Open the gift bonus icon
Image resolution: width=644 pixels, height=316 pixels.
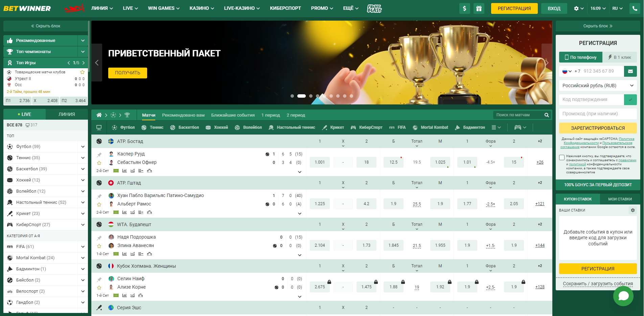(479, 8)
